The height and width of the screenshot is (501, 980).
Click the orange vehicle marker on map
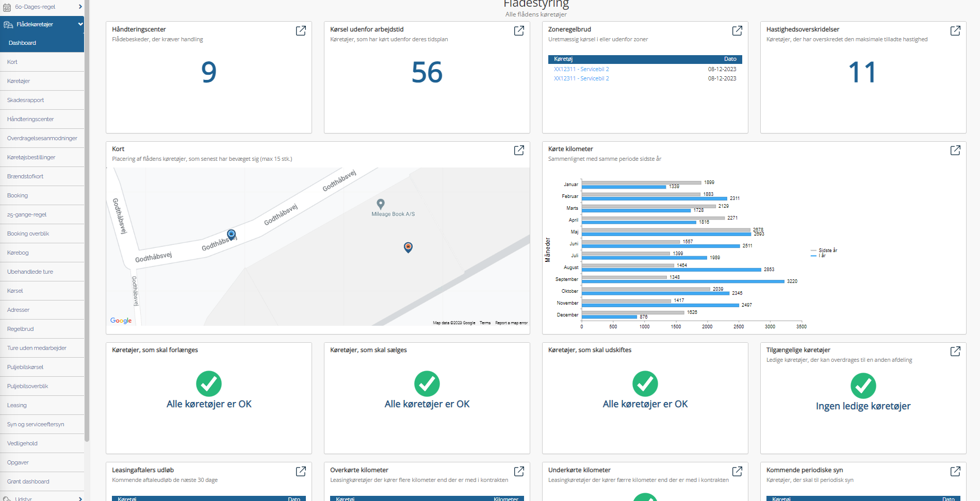(x=408, y=247)
